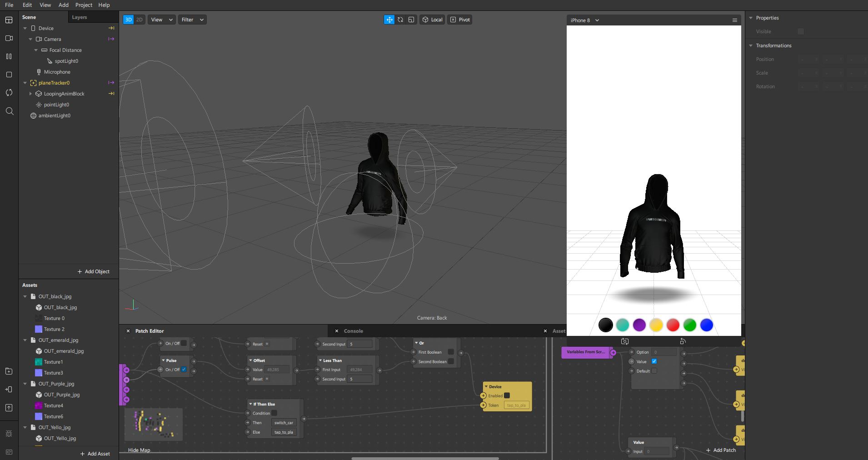Click the Add Object button
Viewport: 868px width, 460px height.
tap(94, 271)
